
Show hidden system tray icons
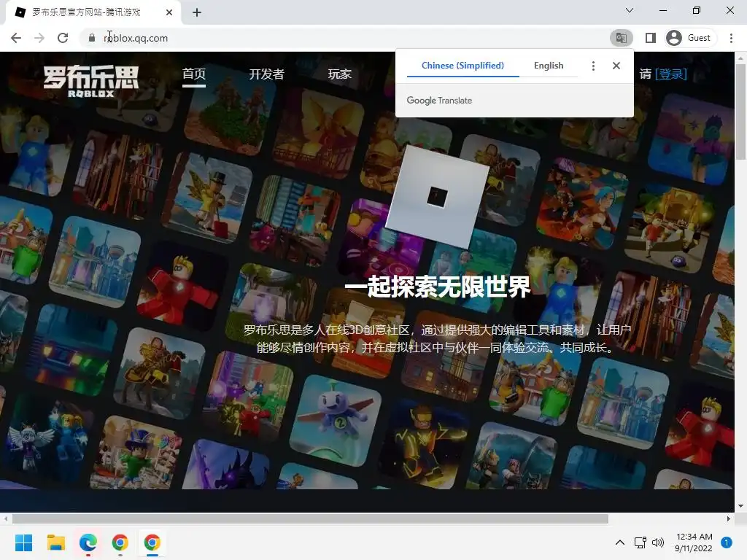tap(620, 542)
